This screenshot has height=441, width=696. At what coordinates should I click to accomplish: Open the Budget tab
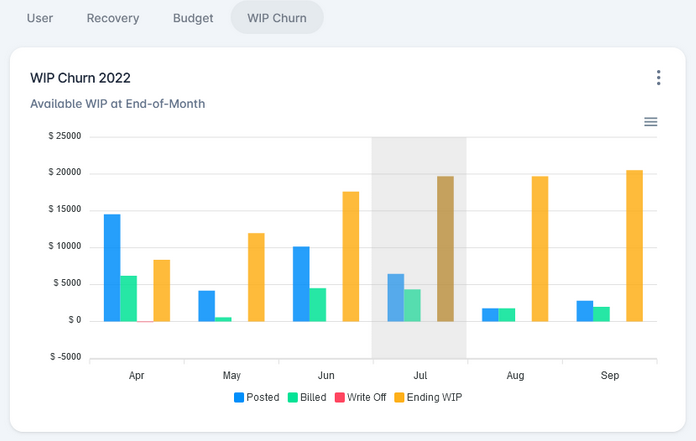(x=193, y=18)
